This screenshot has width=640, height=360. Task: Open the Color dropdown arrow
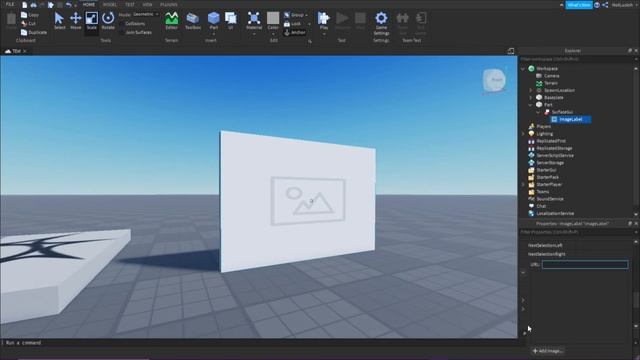[273, 34]
